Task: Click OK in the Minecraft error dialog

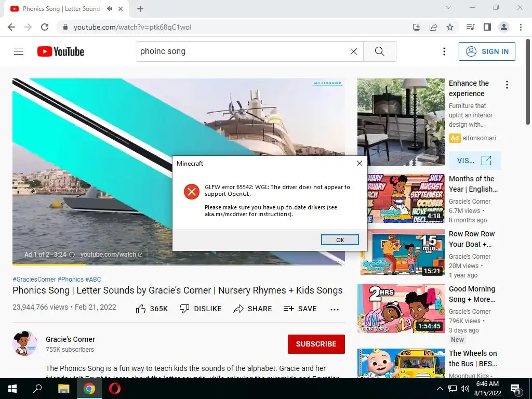Action: point(340,240)
